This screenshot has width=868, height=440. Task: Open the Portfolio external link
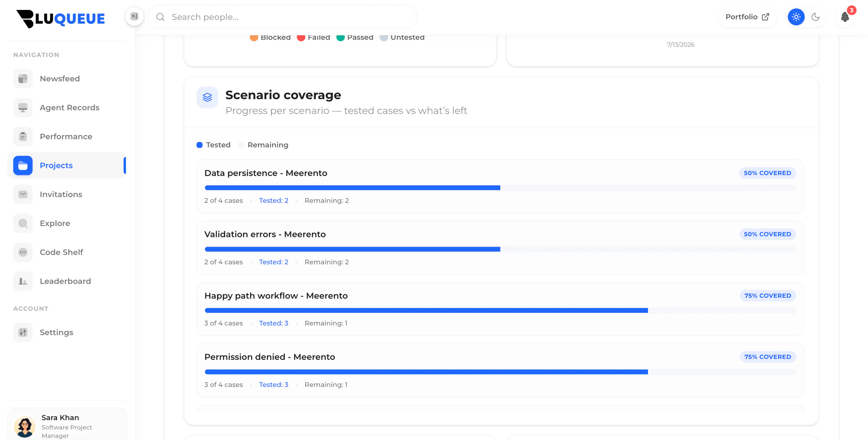747,17
